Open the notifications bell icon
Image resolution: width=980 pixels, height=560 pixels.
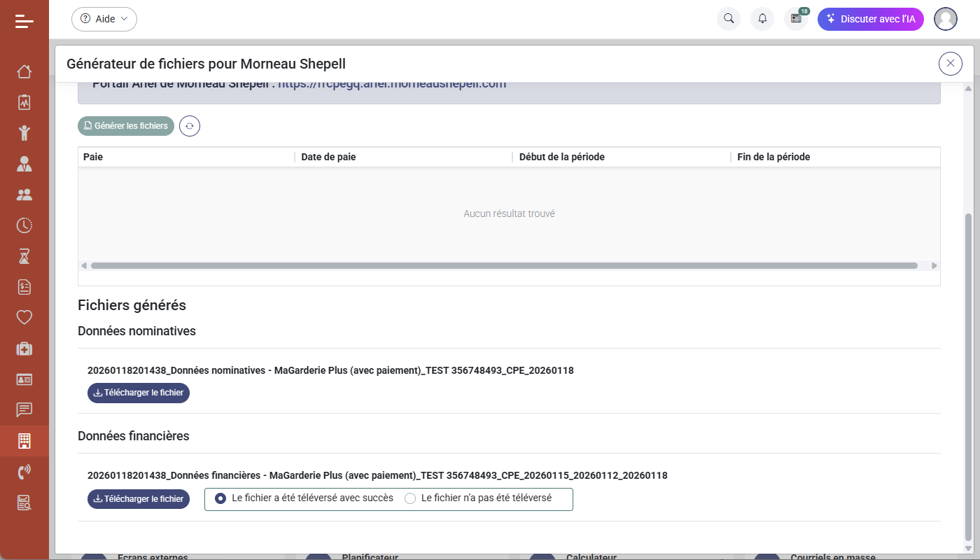coord(762,19)
